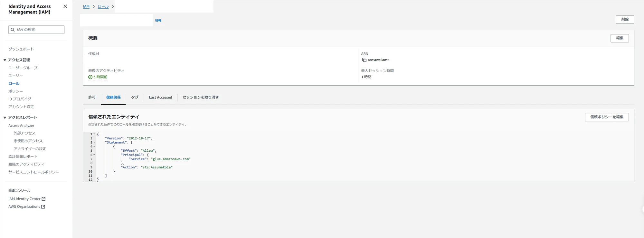Image resolution: width=644 pixels, height=238 pixels.
Task: Open 組織のアクティビティ page
Action: coord(26,164)
